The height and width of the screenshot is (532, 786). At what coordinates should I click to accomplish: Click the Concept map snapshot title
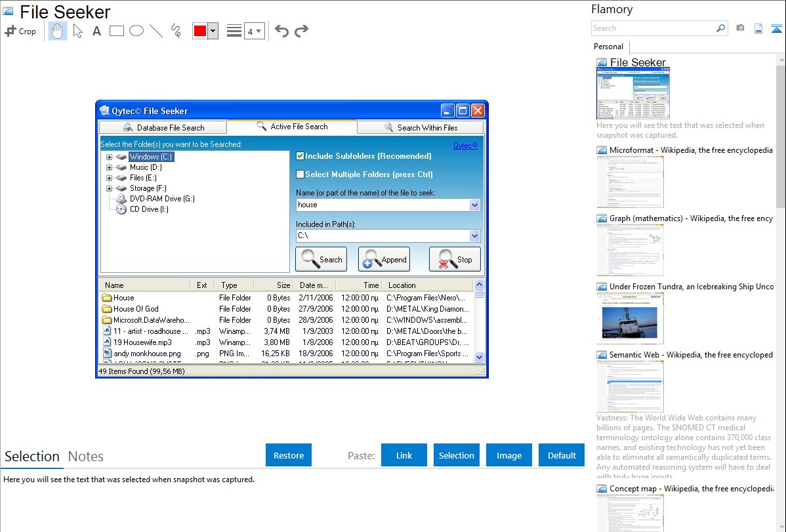pos(691,488)
